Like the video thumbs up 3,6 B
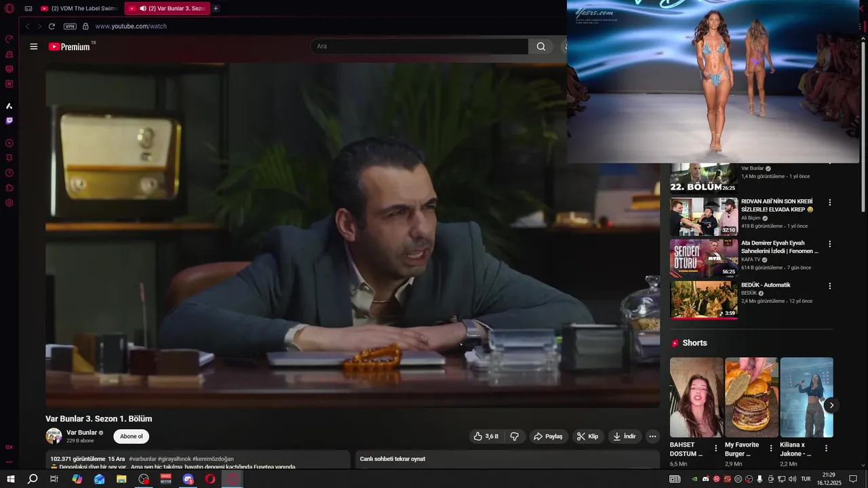This screenshot has height=488, width=868. click(486, 436)
